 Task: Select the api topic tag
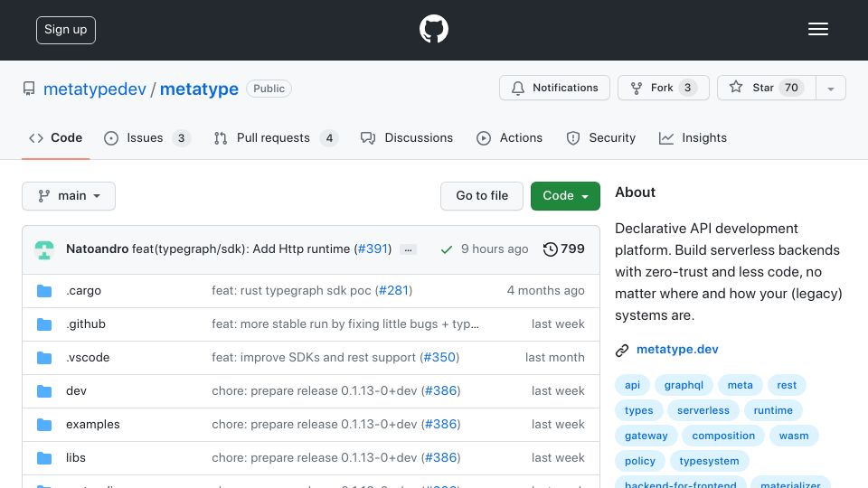coord(632,385)
